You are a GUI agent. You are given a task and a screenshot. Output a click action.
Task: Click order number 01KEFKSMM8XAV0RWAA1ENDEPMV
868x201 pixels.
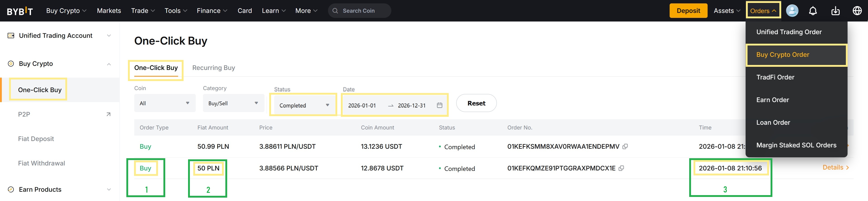tap(563, 146)
